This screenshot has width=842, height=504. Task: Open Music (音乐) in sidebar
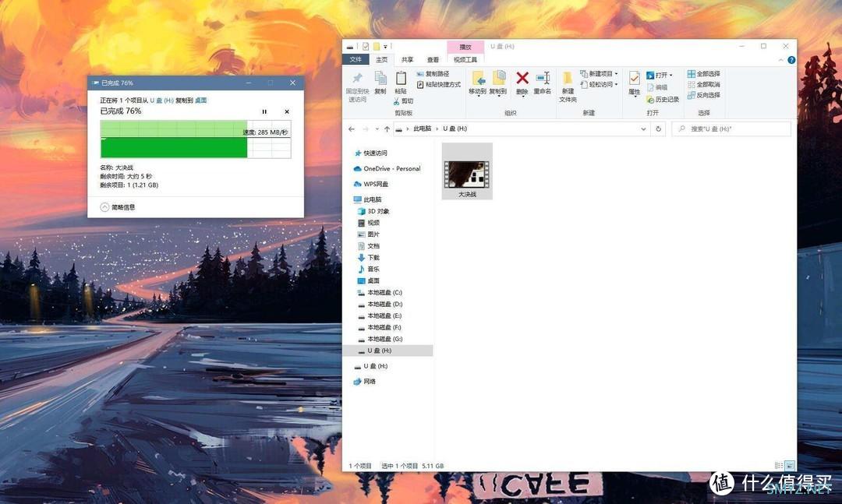pos(368,269)
